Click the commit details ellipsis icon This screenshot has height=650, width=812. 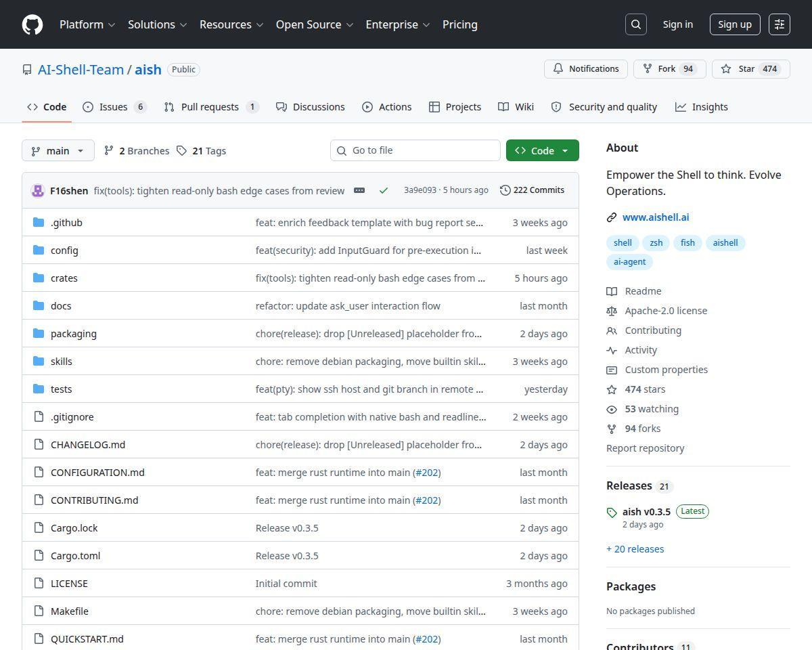pyautogui.click(x=359, y=190)
